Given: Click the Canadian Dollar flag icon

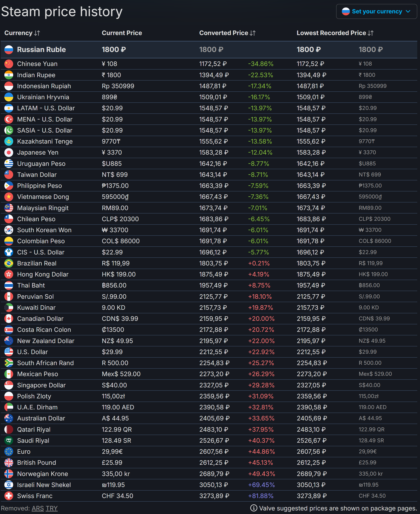Looking at the screenshot, I should [9, 318].
